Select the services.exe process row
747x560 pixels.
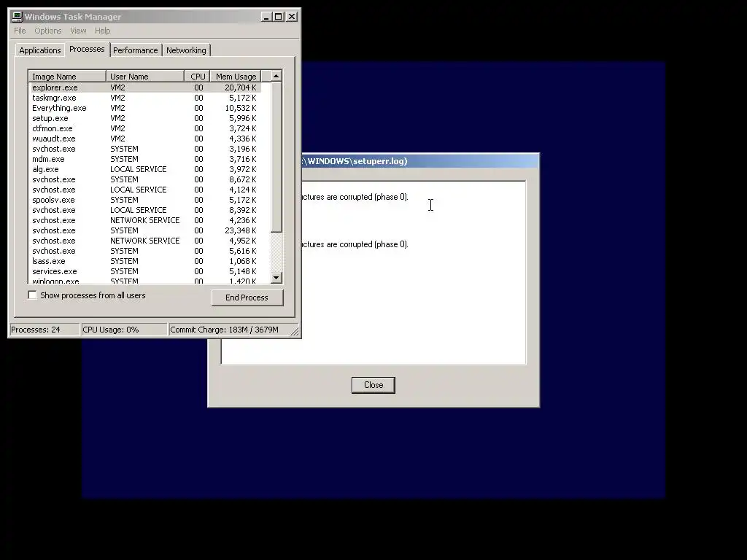tap(145, 271)
